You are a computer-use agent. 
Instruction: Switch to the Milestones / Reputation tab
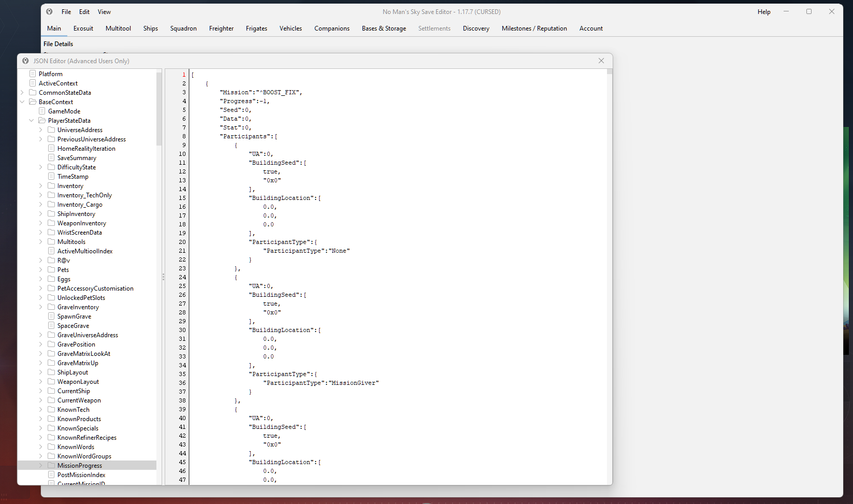pyautogui.click(x=534, y=28)
